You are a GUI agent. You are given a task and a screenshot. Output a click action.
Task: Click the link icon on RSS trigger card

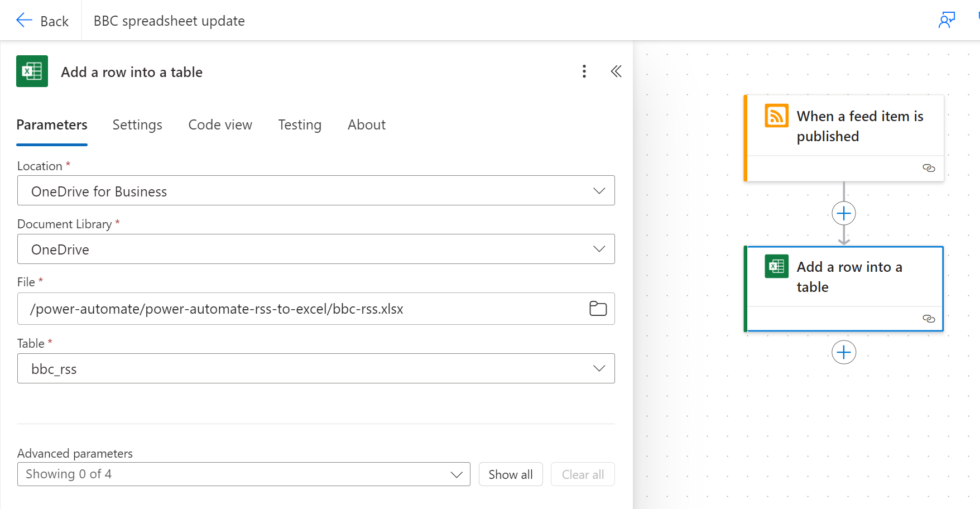coord(929,168)
